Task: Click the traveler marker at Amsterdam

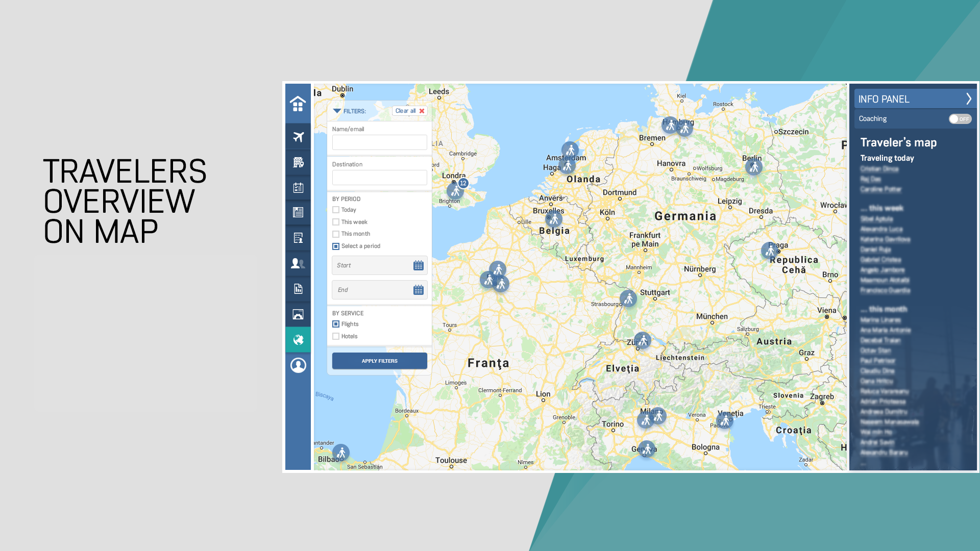Action: click(x=570, y=150)
